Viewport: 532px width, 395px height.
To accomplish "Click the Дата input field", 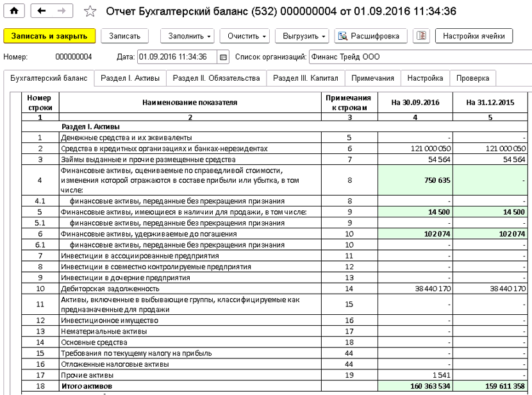I will tap(176, 57).
